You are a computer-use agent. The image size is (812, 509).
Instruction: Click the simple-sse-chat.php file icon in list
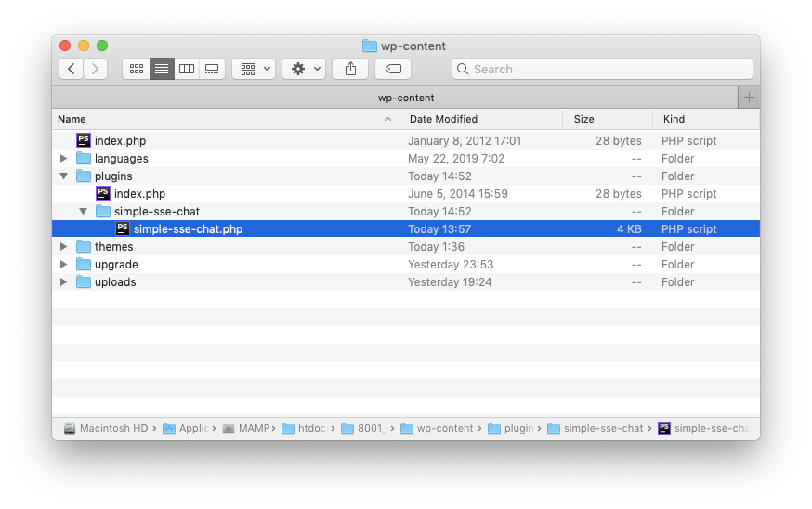click(123, 228)
